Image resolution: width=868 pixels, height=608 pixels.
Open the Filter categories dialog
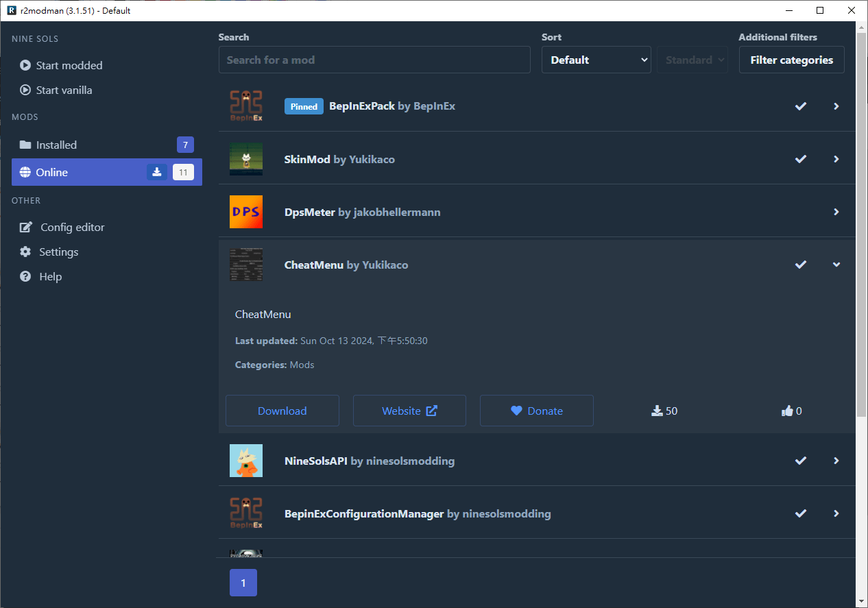click(791, 60)
